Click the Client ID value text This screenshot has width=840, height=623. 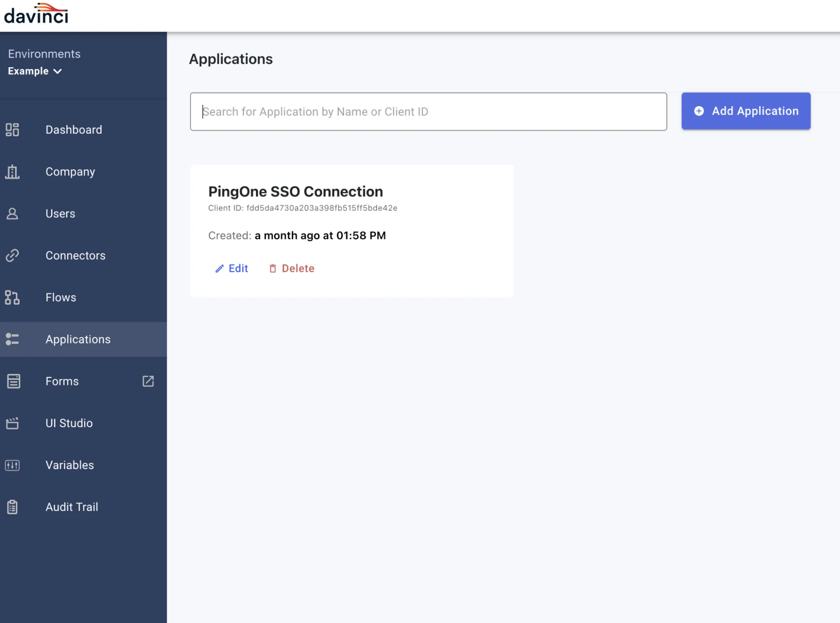coord(322,208)
